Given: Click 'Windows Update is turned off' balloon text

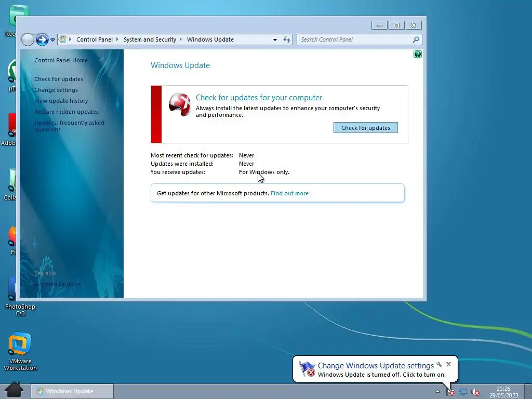Looking at the screenshot, I should coord(382,375).
